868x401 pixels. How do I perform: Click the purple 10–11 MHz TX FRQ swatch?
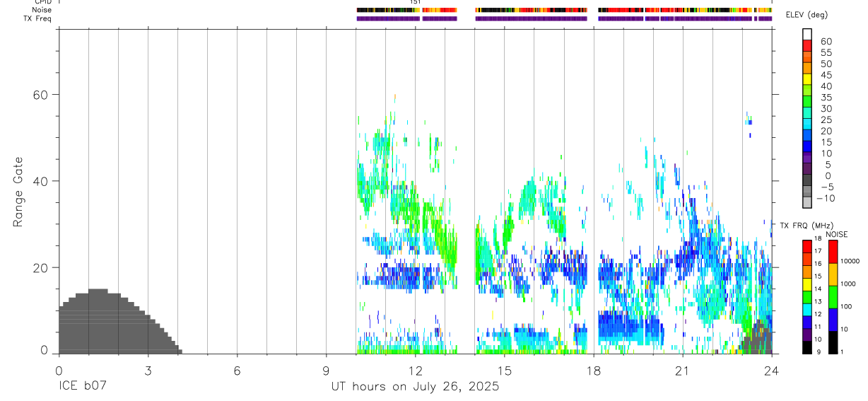[807, 334]
